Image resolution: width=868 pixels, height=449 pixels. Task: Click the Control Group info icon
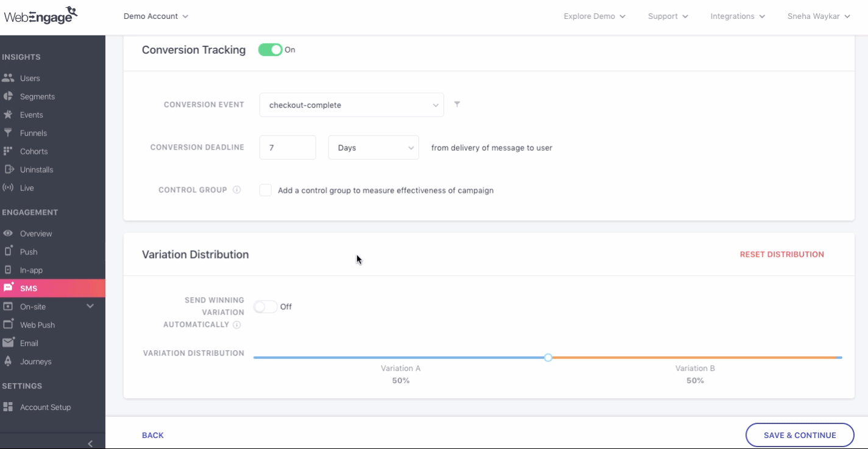[x=237, y=190]
